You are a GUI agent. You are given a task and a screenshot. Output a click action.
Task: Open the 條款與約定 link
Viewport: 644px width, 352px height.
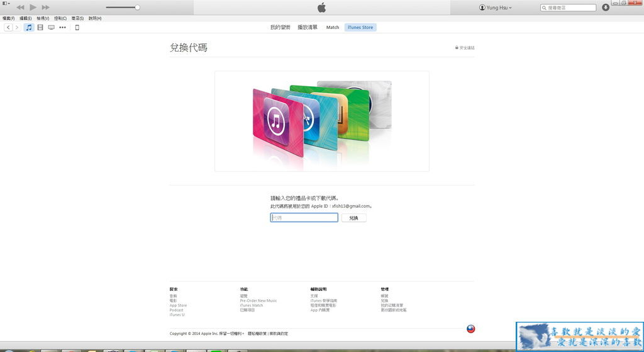tap(279, 334)
